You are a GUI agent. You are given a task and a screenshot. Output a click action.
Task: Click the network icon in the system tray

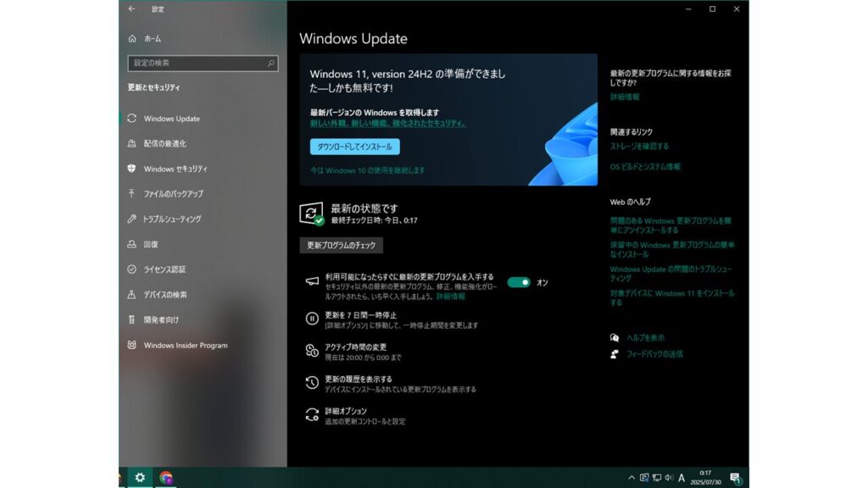(x=657, y=478)
